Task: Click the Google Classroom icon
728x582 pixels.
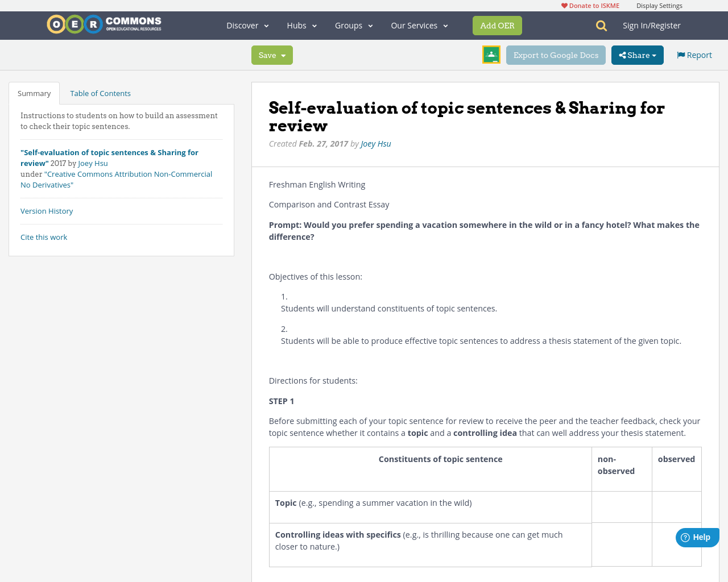Action: (x=491, y=55)
